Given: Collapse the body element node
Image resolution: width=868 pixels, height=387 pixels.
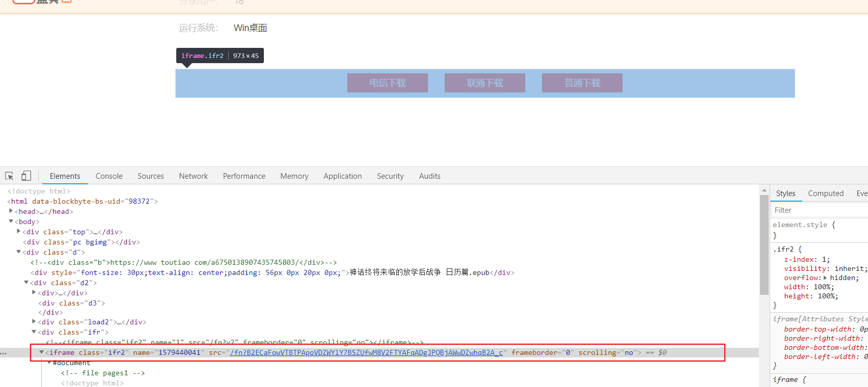Looking at the screenshot, I should (11, 222).
